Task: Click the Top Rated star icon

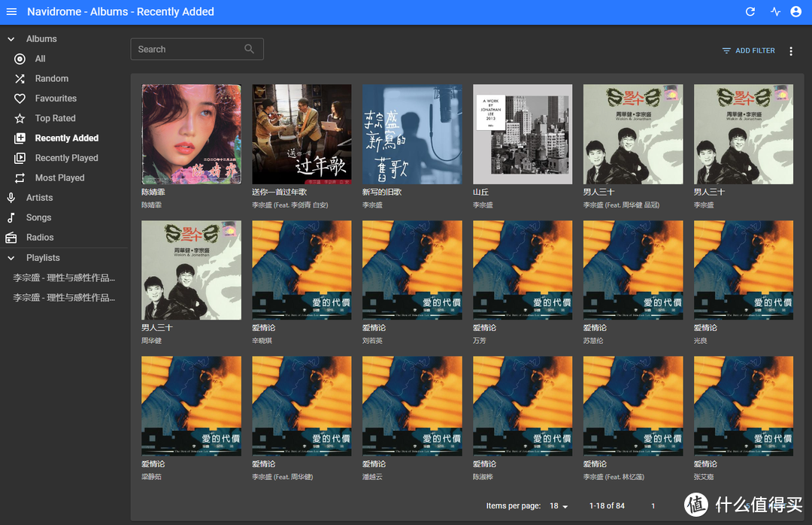Action: point(20,118)
